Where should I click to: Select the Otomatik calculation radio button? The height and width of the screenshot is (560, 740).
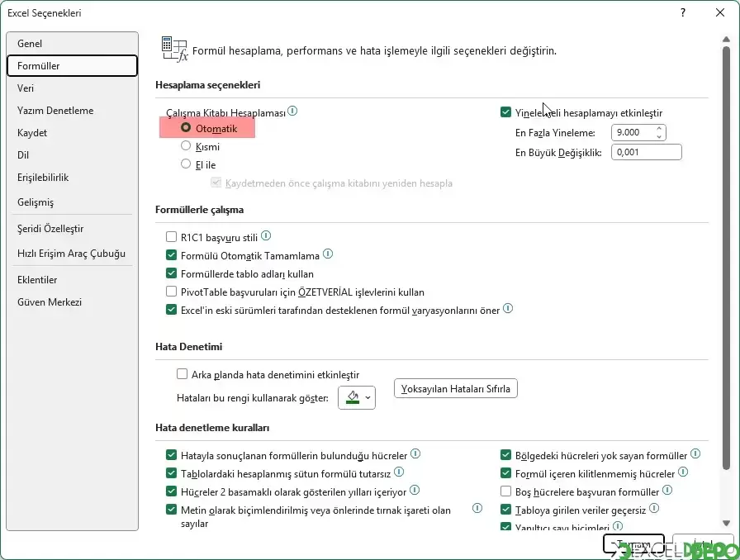coord(186,128)
